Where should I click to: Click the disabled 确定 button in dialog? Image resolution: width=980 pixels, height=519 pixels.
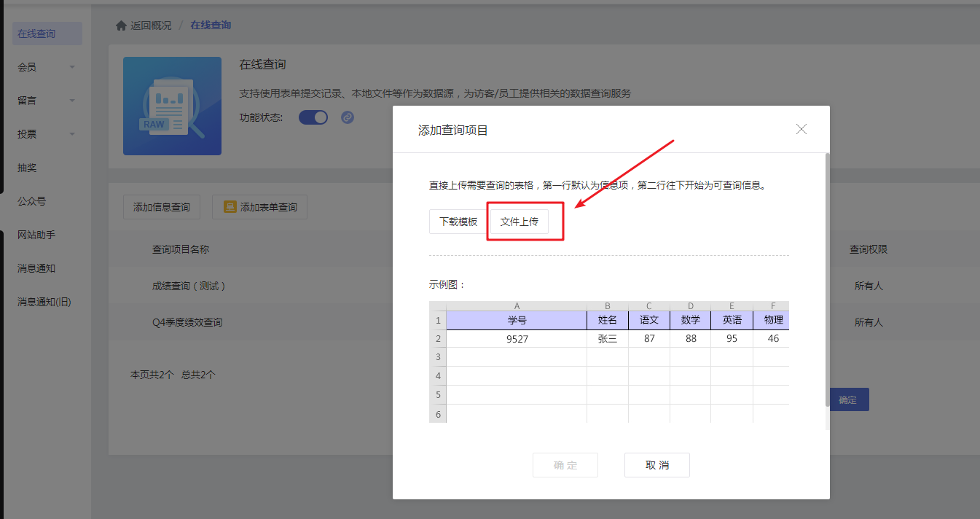tap(565, 465)
